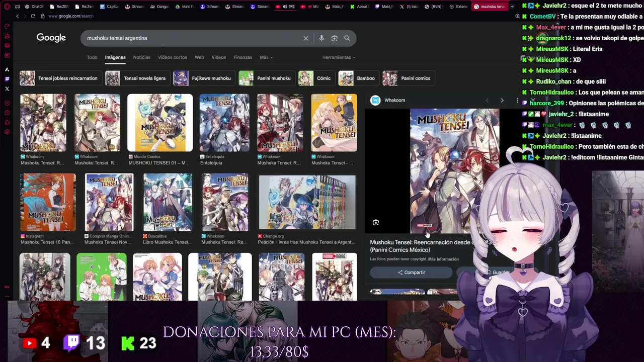Screen dimensions: 644x362
Task: Open the large Mushoku Tensei cover preview image
Action: pos(455,171)
